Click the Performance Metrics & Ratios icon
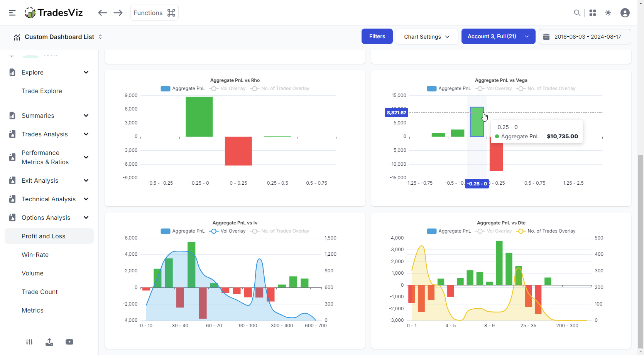Screen dimensions: 644x355 [12, 157]
